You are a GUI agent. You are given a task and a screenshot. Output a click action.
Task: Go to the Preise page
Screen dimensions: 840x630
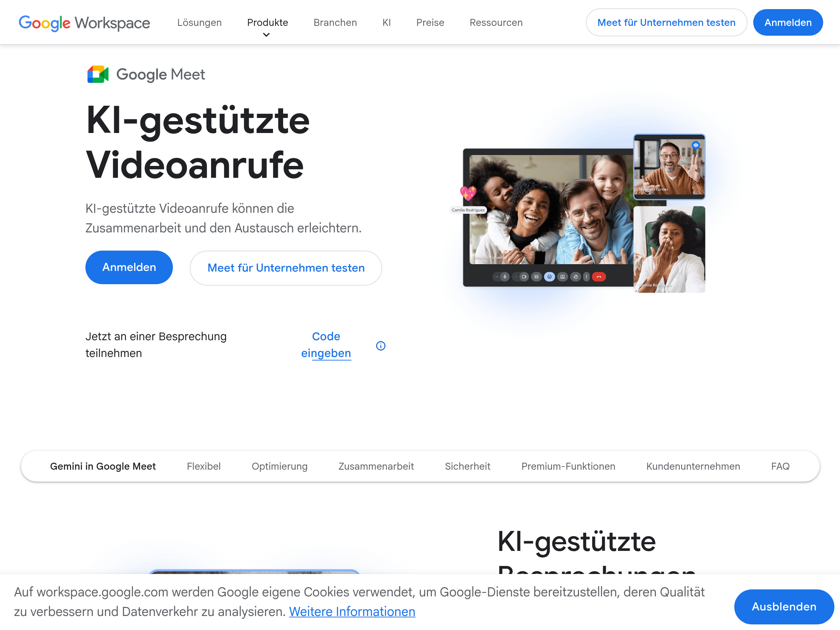click(430, 22)
